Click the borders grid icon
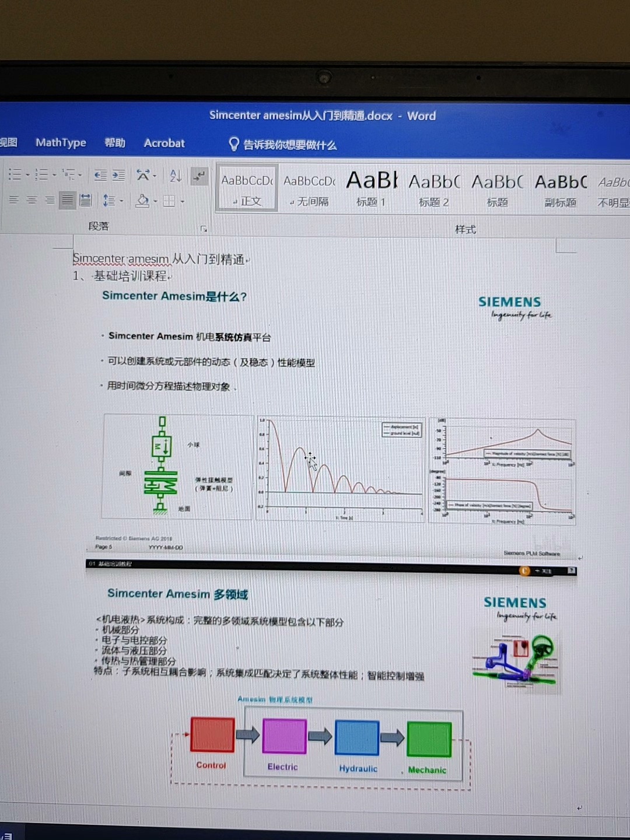The height and width of the screenshot is (840, 630). click(x=169, y=201)
